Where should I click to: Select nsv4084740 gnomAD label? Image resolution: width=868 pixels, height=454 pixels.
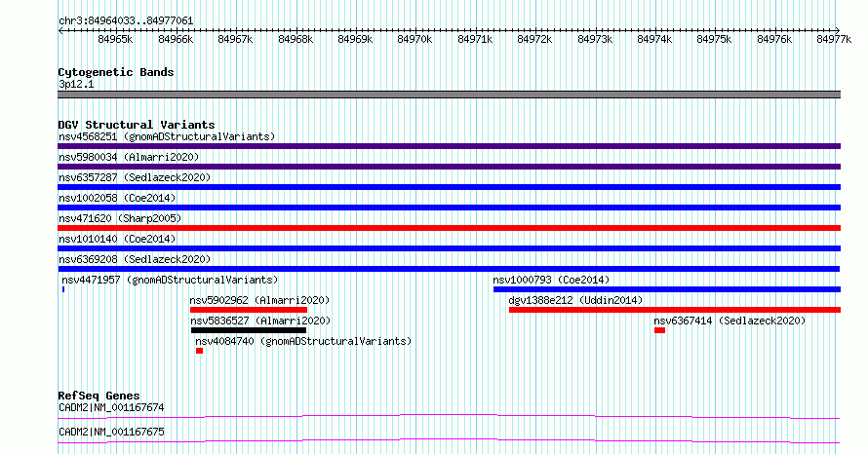click(x=303, y=341)
